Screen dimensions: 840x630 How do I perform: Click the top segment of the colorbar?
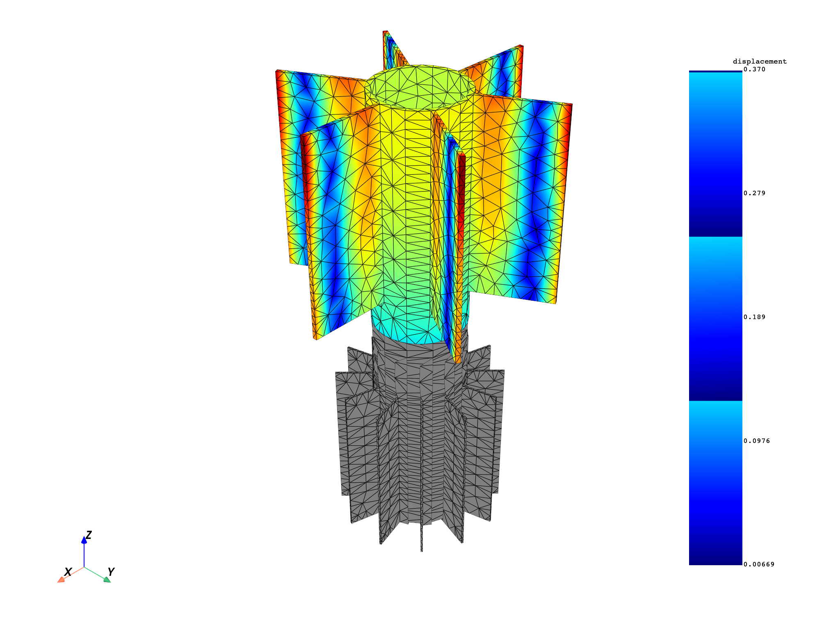tap(715, 154)
